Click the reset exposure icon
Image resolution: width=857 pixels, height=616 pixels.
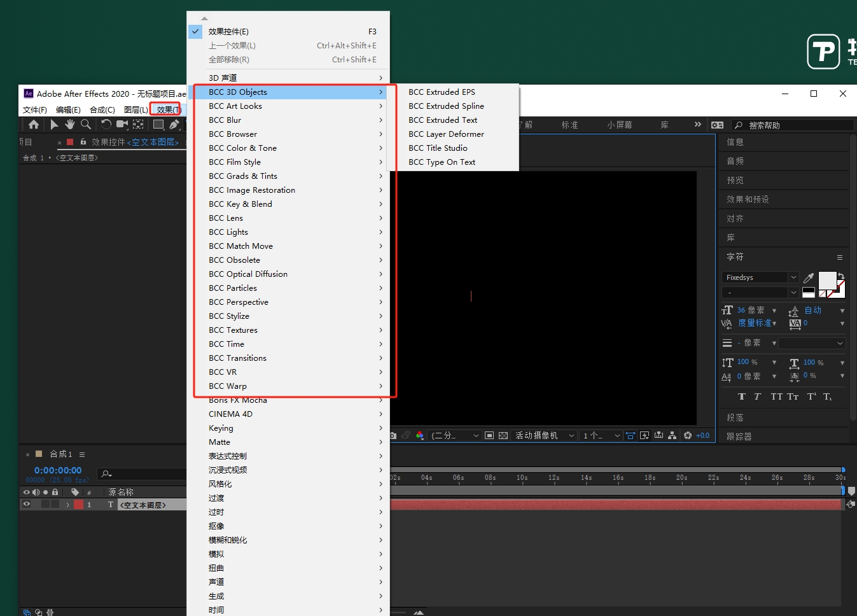tap(687, 435)
